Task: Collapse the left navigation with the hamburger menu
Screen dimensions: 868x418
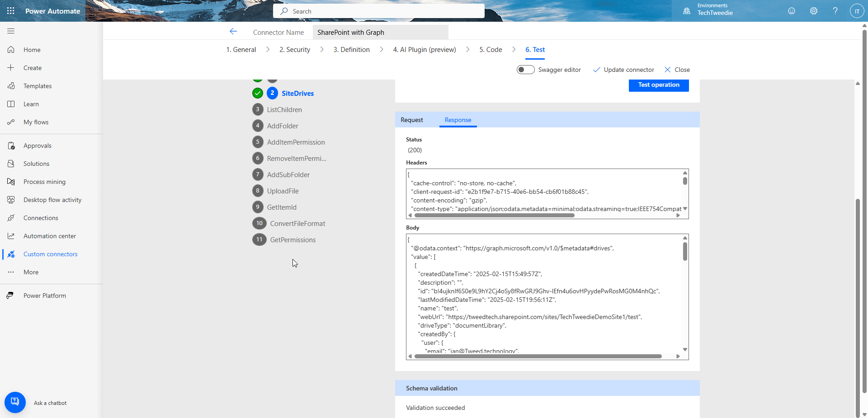Action: click(10, 31)
